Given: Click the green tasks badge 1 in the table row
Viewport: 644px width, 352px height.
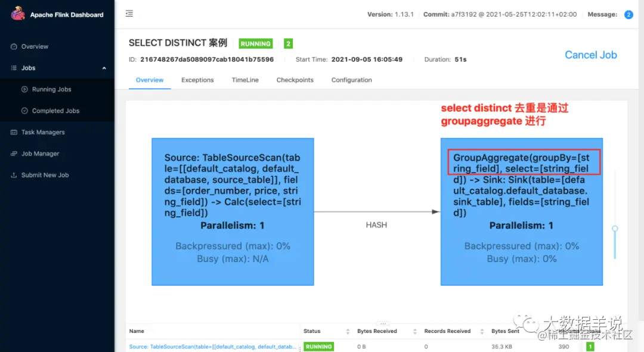Looking at the screenshot, I should 590,347.
